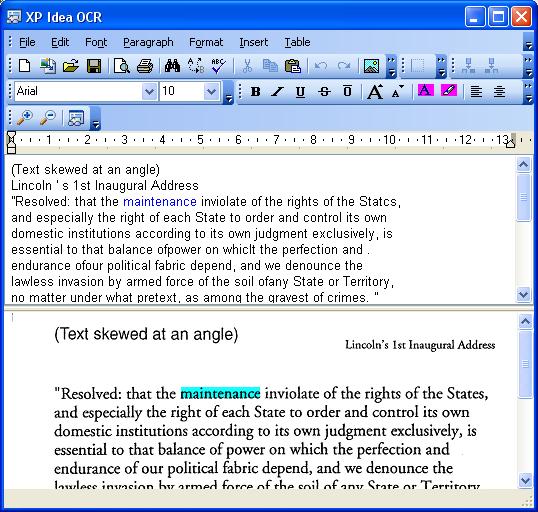The width and height of the screenshot is (538, 512).
Task: Insert picture icon
Action: tap(371, 65)
